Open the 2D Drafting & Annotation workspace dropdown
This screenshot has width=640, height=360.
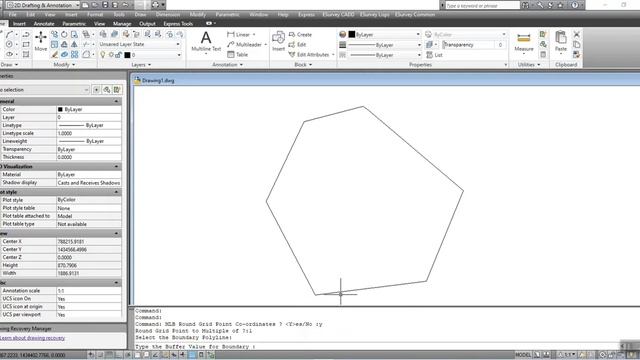tap(43, 5)
